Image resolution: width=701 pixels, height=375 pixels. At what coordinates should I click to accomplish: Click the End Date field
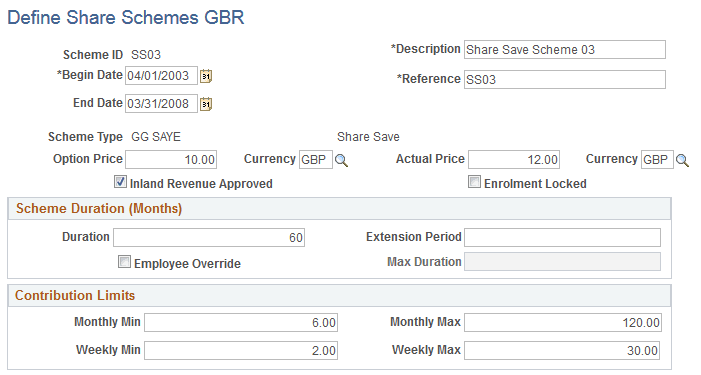click(x=161, y=103)
